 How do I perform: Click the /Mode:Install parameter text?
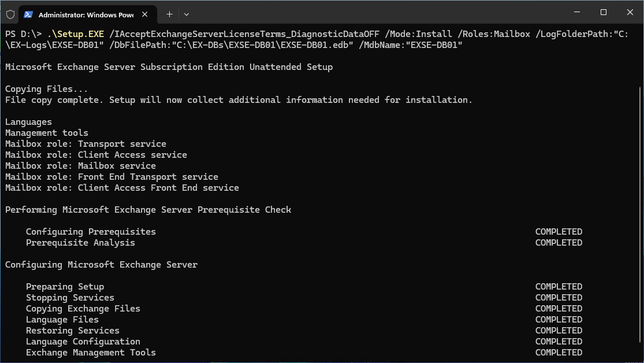(x=418, y=34)
